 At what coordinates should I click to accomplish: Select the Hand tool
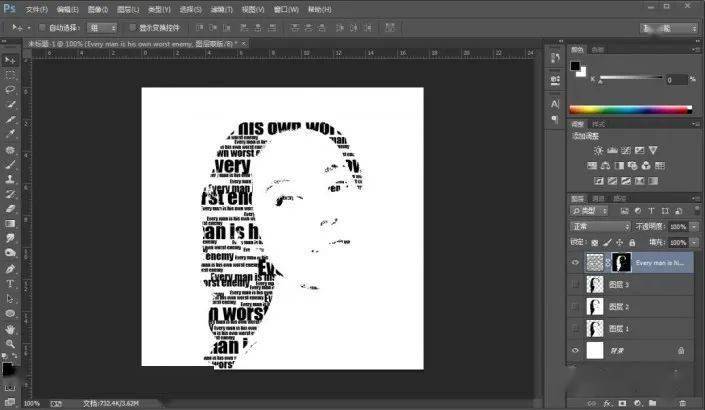pyautogui.click(x=10, y=329)
